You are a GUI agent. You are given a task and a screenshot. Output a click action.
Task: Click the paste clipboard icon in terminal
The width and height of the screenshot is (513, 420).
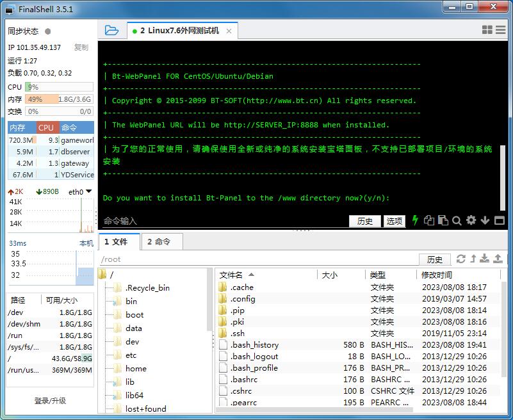pyautogui.click(x=443, y=220)
